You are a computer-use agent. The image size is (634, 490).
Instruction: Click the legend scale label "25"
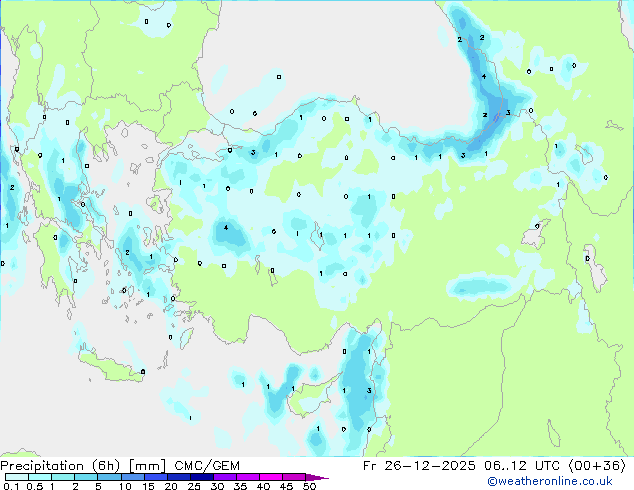(x=194, y=486)
